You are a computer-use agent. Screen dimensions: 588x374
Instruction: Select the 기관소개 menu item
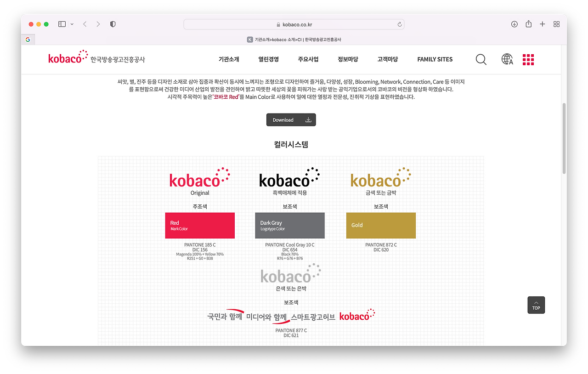click(228, 59)
